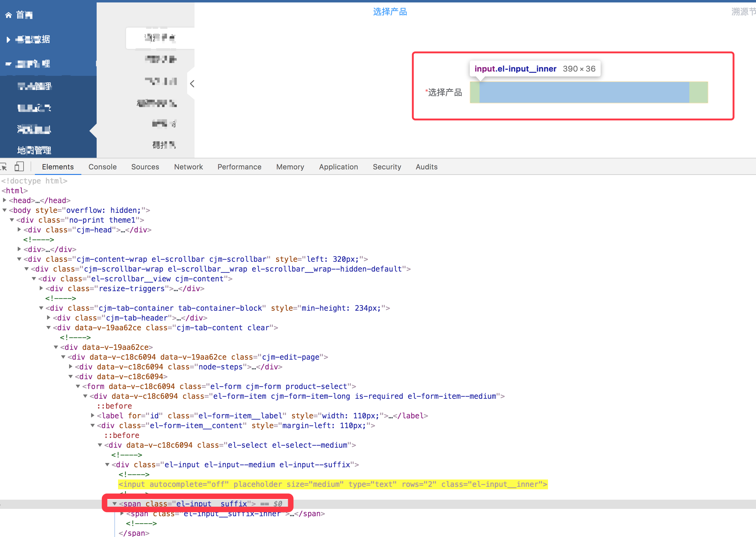Screen dimensions: 756x537
Task: Select the 地*管理 sidebar menu item
Action: (34, 150)
